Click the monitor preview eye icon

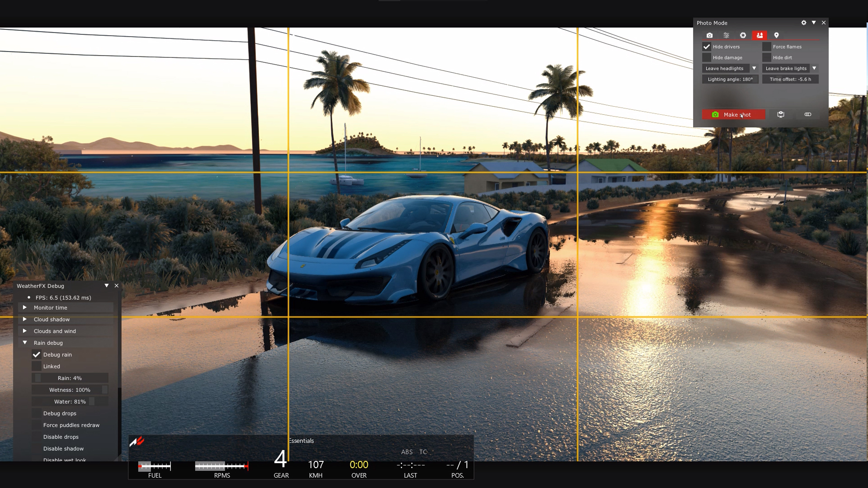(x=781, y=114)
